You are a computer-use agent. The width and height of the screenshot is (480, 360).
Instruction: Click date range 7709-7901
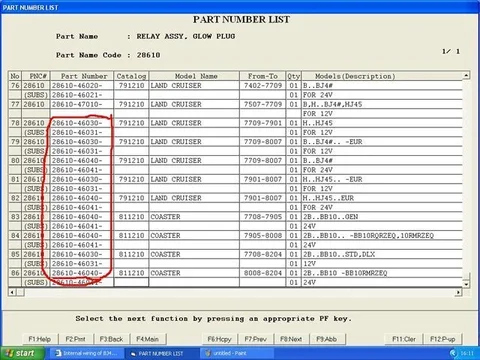click(x=263, y=123)
